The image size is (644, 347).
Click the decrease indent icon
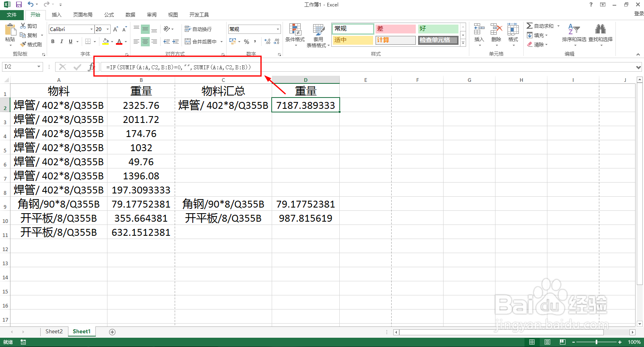coord(167,42)
